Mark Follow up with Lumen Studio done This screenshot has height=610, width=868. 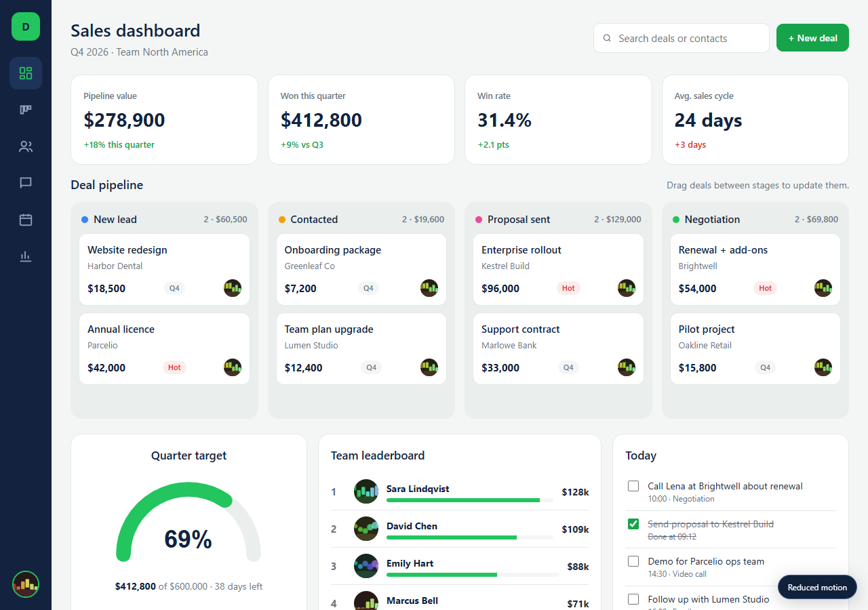633,599
